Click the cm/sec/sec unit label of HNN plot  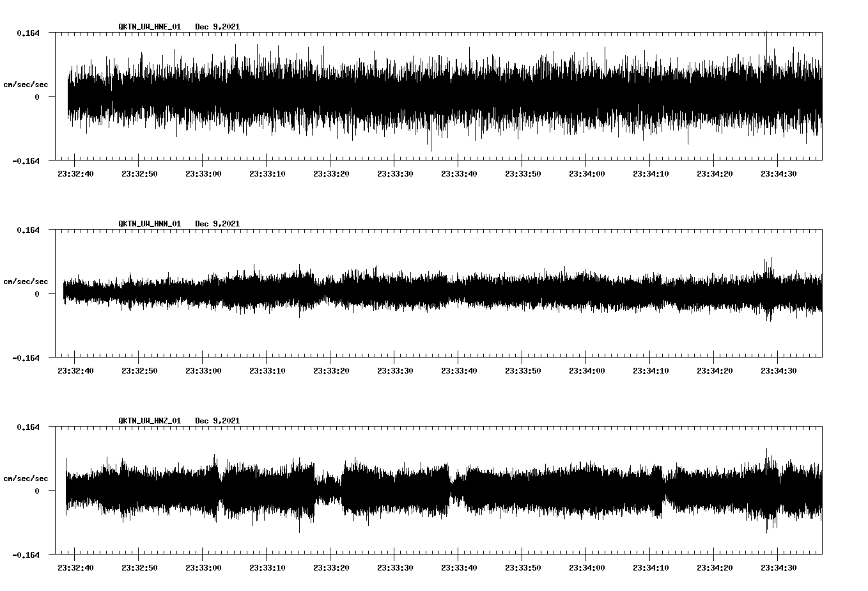26,281
